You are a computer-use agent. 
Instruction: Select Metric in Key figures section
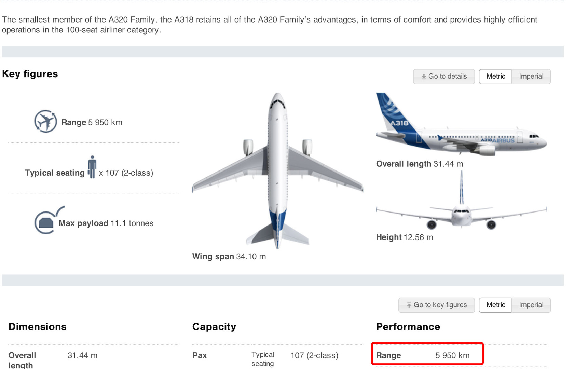(x=495, y=76)
